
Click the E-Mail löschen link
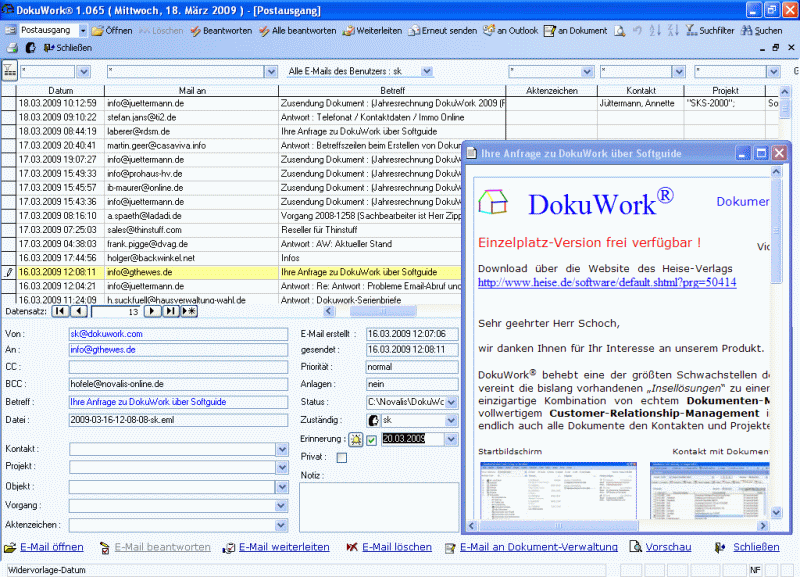point(397,547)
